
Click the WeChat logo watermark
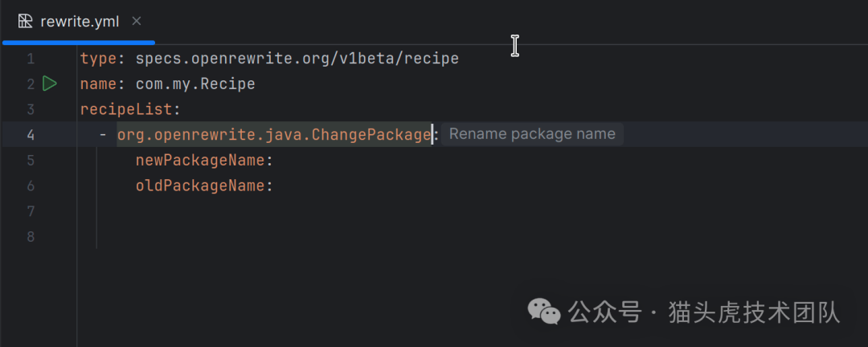[544, 311]
